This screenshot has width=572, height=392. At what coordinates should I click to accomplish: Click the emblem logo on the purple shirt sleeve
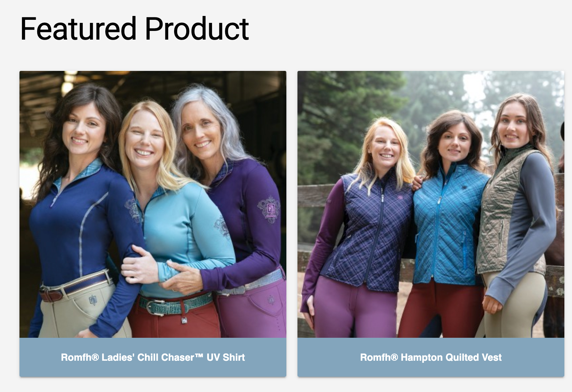point(269,208)
